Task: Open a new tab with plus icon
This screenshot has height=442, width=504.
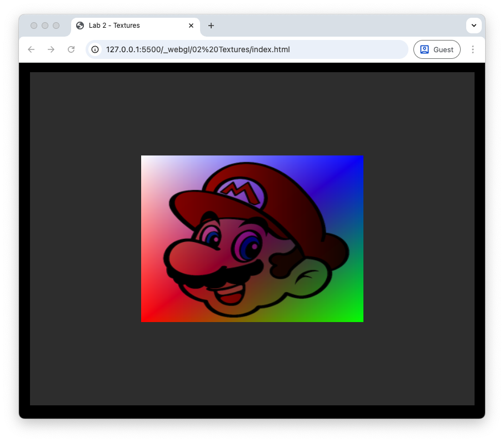Action: (211, 26)
